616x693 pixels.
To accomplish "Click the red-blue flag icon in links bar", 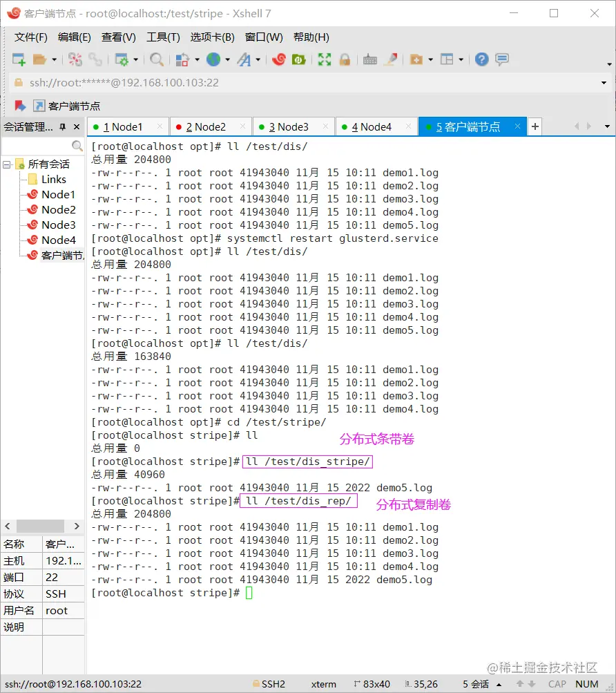I will (20, 106).
